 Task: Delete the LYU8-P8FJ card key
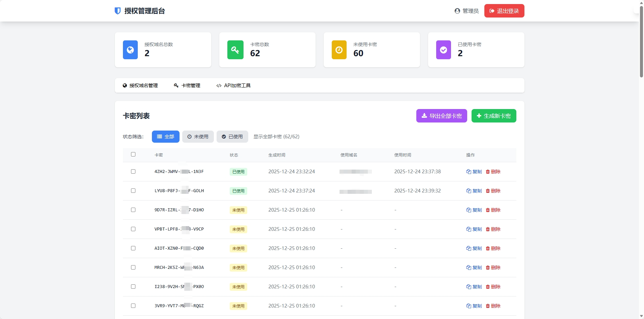tap(493, 191)
